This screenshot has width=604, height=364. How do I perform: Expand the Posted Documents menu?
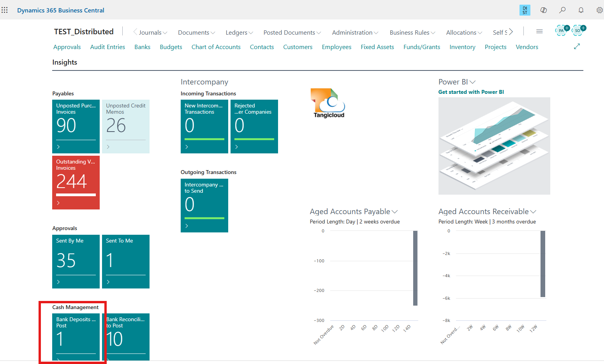(292, 33)
